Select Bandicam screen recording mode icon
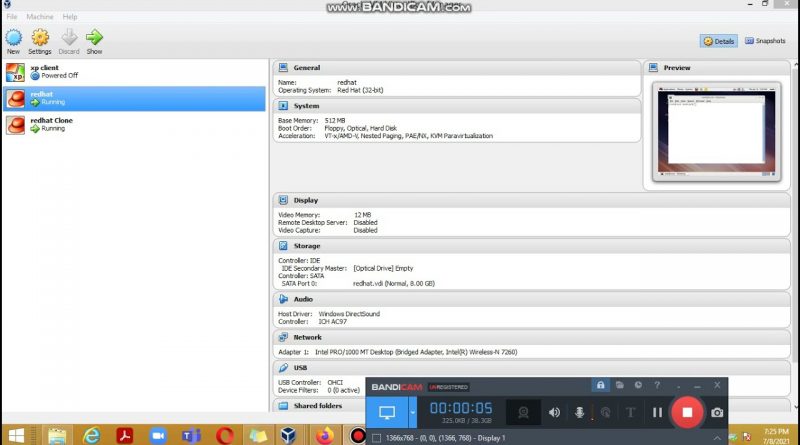The image size is (800, 445). 387,412
